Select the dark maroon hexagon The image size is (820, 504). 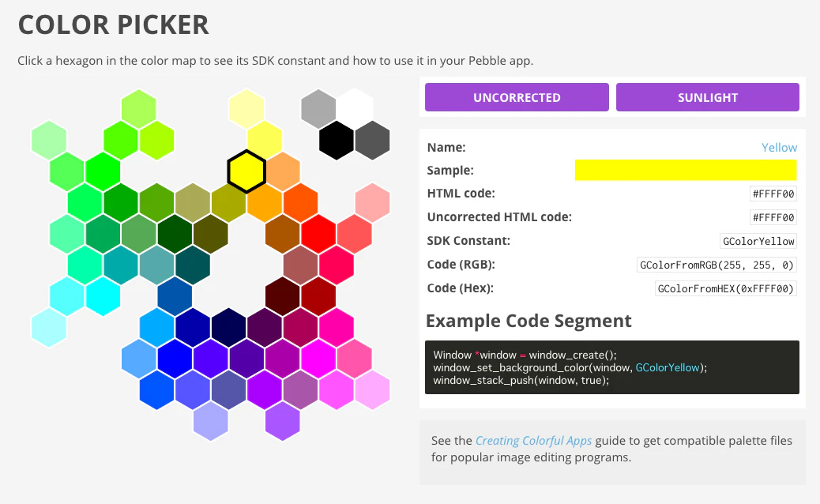[x=282, y=296]
